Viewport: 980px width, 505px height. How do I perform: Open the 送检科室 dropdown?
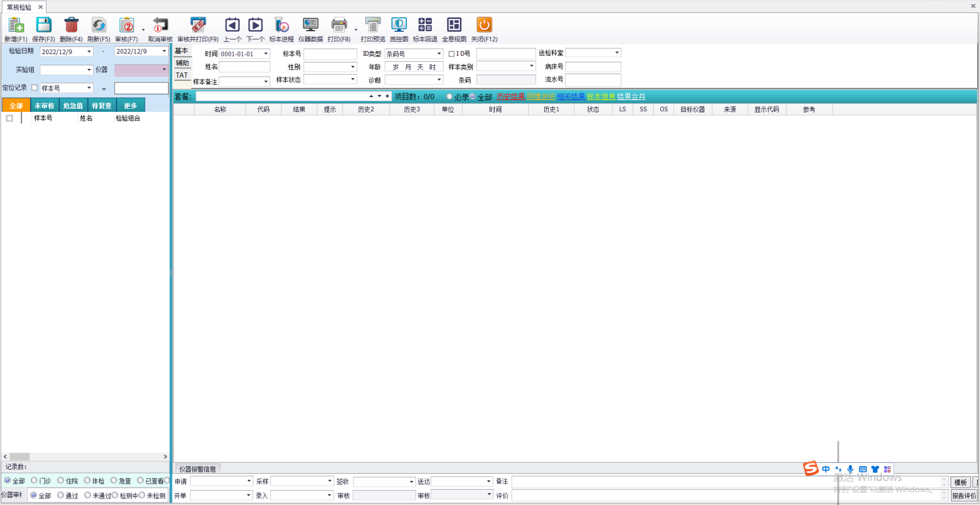coord(617,53)
